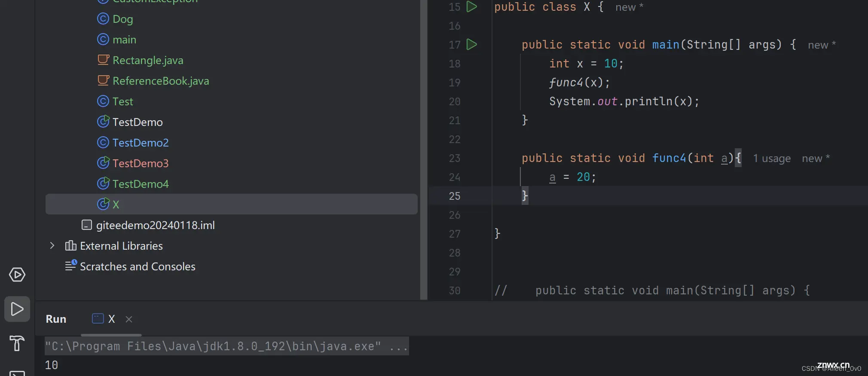Viewport: 868px width, 376px height.
Task: Click the TestDemo2 class icon
Action: tap(103, 142)
